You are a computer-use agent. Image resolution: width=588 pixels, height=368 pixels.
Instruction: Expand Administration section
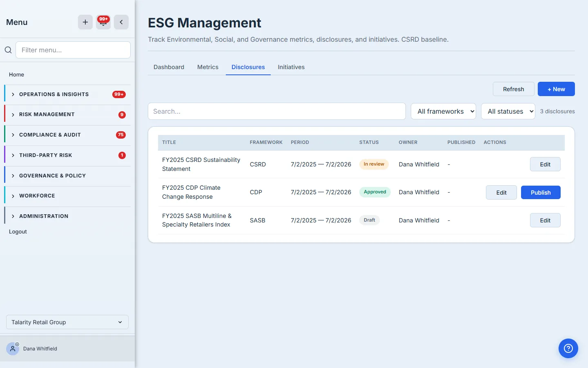pyautogui.click(x=67, y=216)
